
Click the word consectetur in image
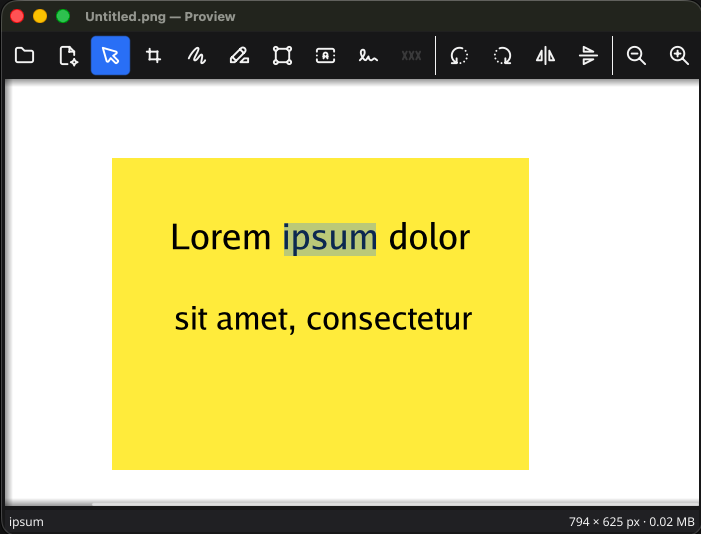[389, 319]
